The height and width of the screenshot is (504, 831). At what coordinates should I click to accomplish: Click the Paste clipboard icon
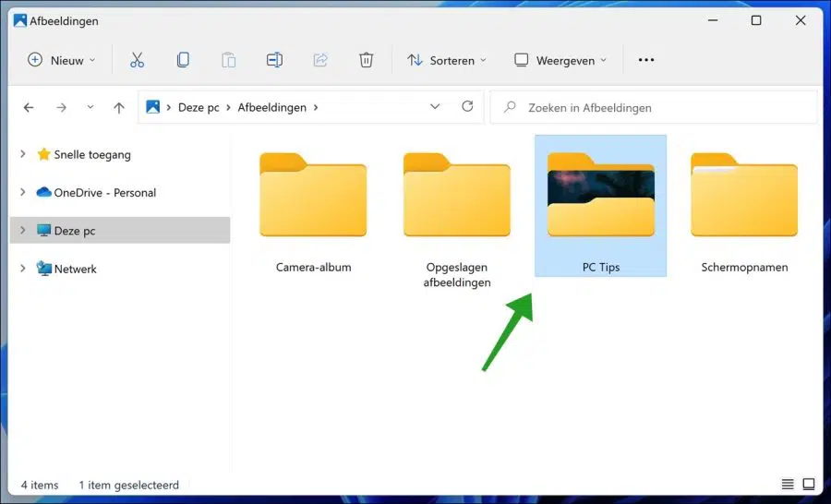pos(228,60)
